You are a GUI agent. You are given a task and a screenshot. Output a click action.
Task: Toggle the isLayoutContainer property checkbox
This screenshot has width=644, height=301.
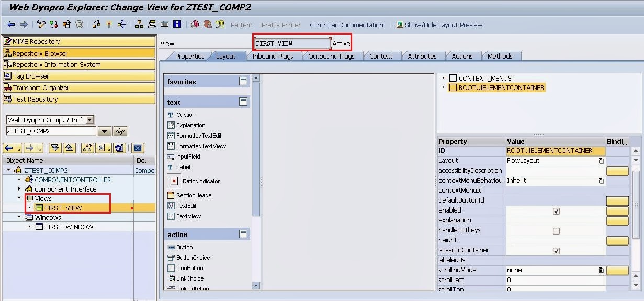(x=556, y=251)
